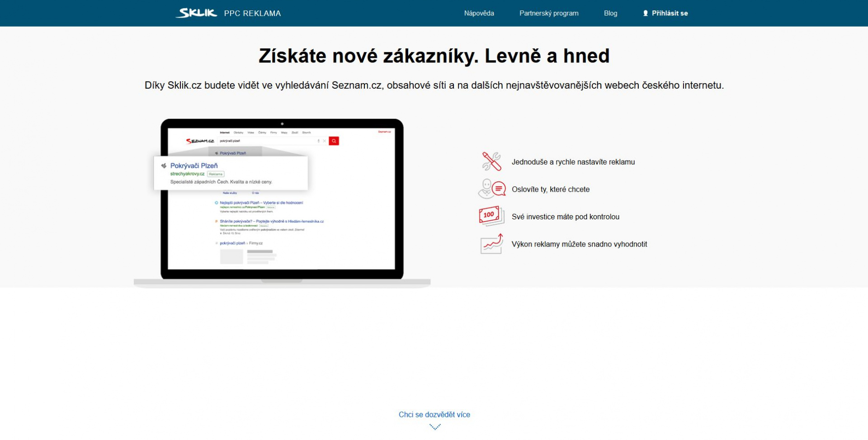Click the Seznam.cz logo in the laptop mockup
This screenshot has width=868, height=440.
(201, 141)
